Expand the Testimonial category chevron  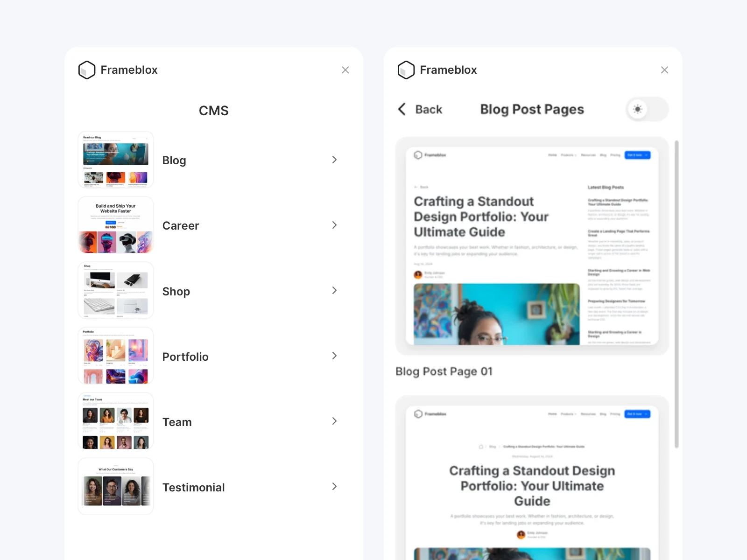[x=334, y=486]
